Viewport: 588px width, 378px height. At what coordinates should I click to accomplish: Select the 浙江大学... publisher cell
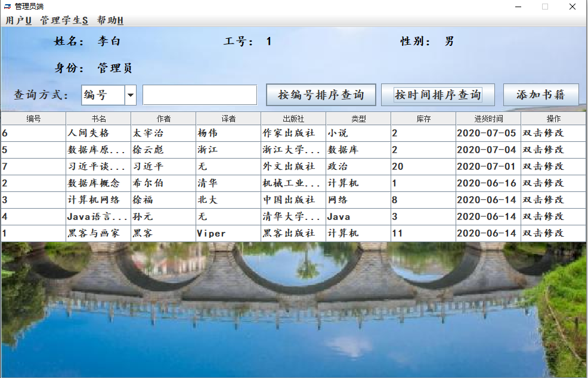coord(293,150)
